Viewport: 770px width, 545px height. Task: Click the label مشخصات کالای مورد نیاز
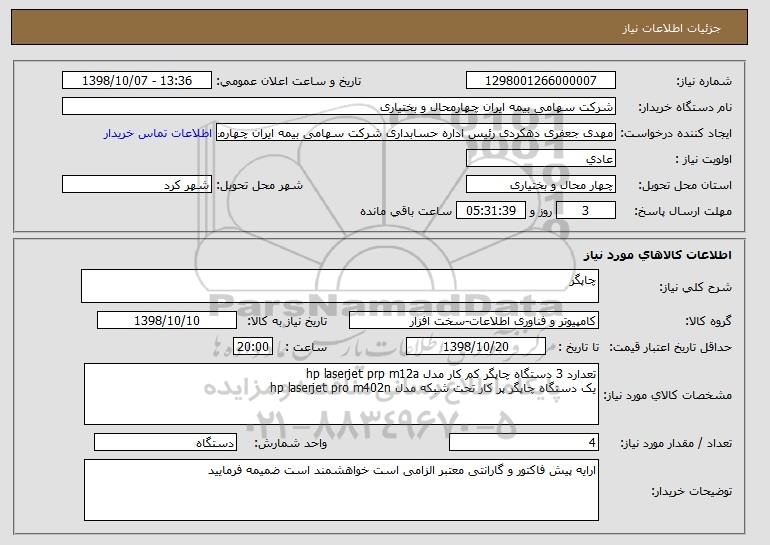point(667,395)
